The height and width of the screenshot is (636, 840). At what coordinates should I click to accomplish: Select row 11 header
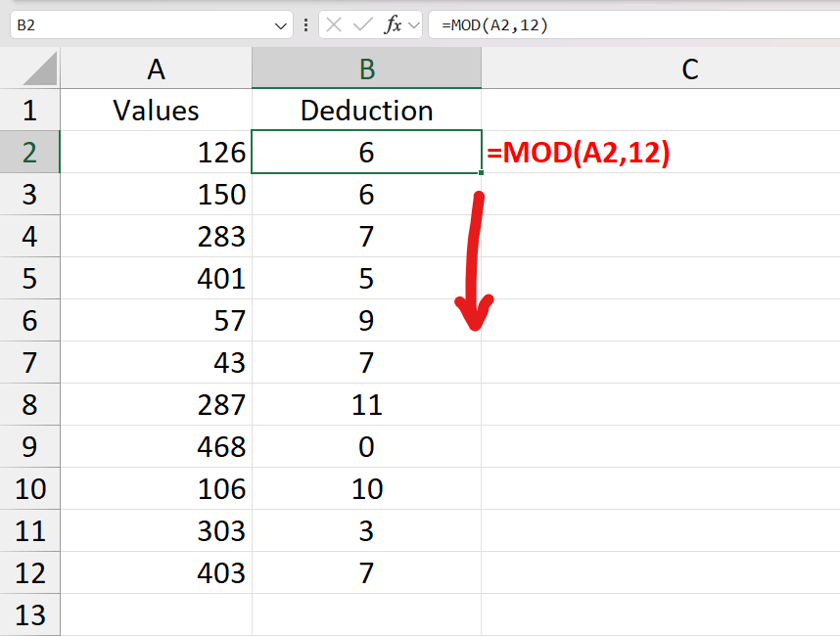[x=29, y=530]
